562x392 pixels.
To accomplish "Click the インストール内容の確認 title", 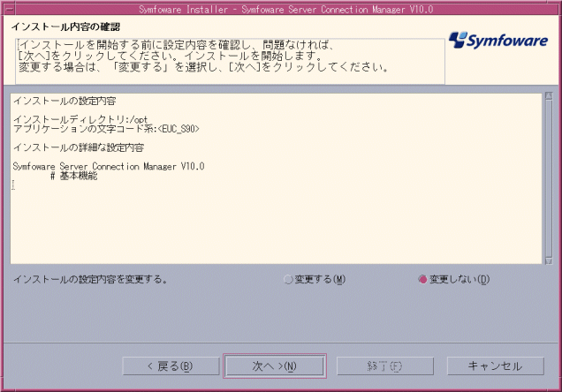I will [65, 26].
